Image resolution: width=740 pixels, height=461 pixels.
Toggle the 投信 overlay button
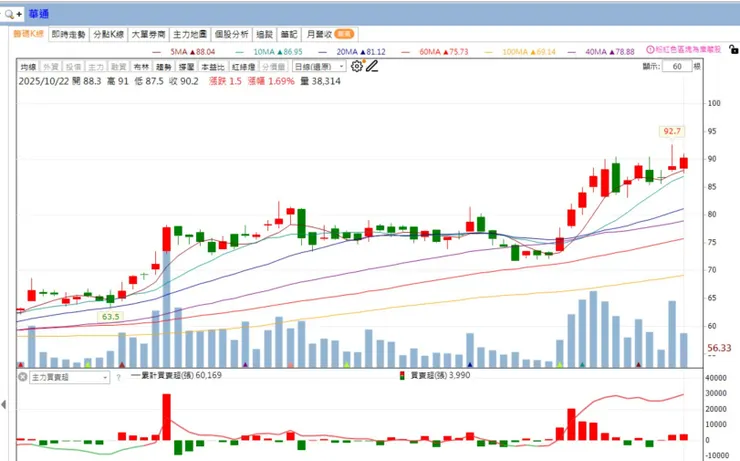(x=73, y=67)
